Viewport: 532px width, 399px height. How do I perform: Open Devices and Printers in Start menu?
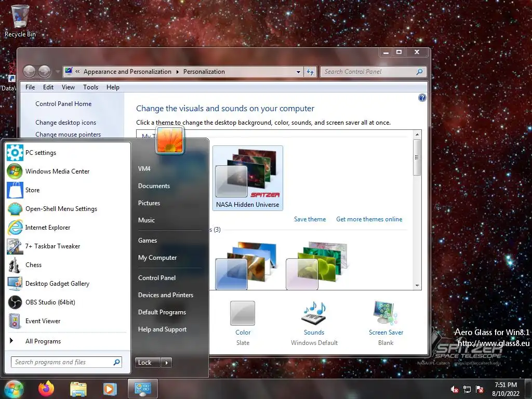pos(166,295)
